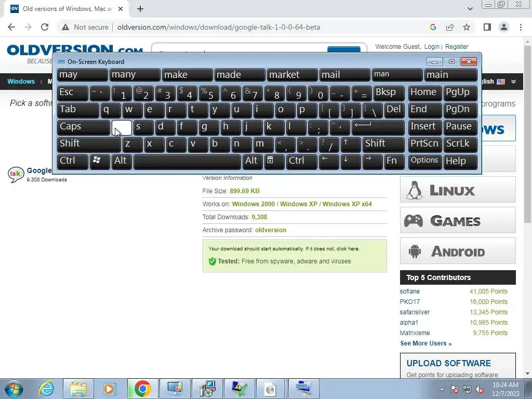Open the keyboard Options key

[425, 161]
